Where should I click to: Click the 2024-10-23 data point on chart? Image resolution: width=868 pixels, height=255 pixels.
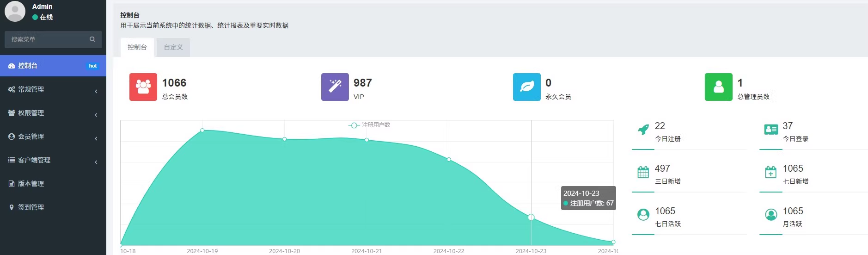(x=531, y=217)
